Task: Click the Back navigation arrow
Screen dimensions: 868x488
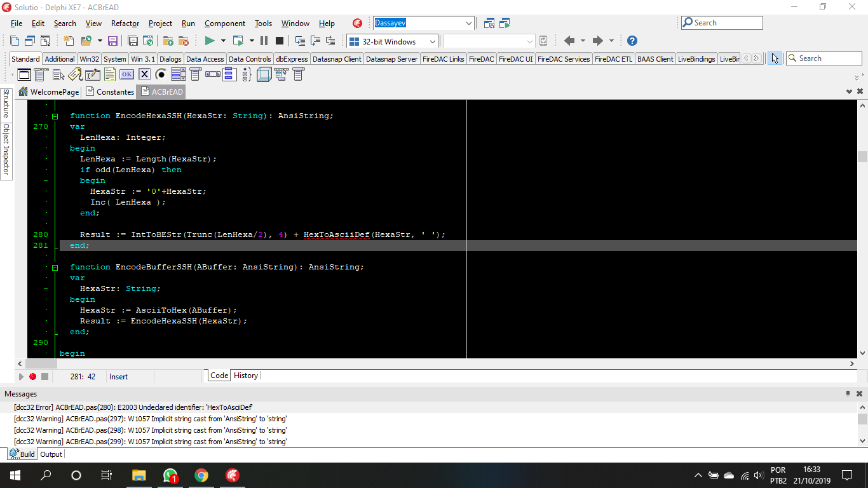Action: tap(569, 41)
